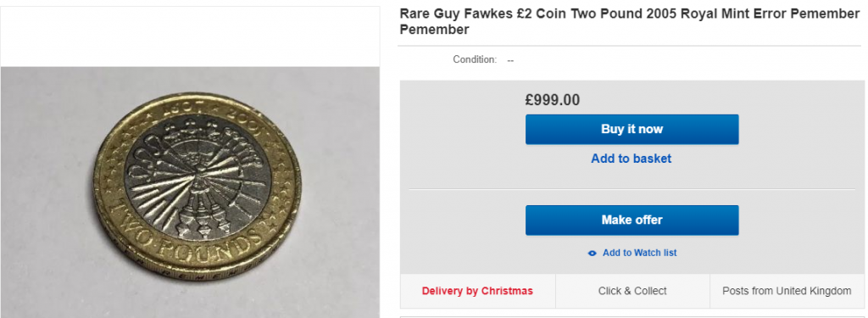
Task: Click the eye icon beside Watch list
Action: coord(593,254)
